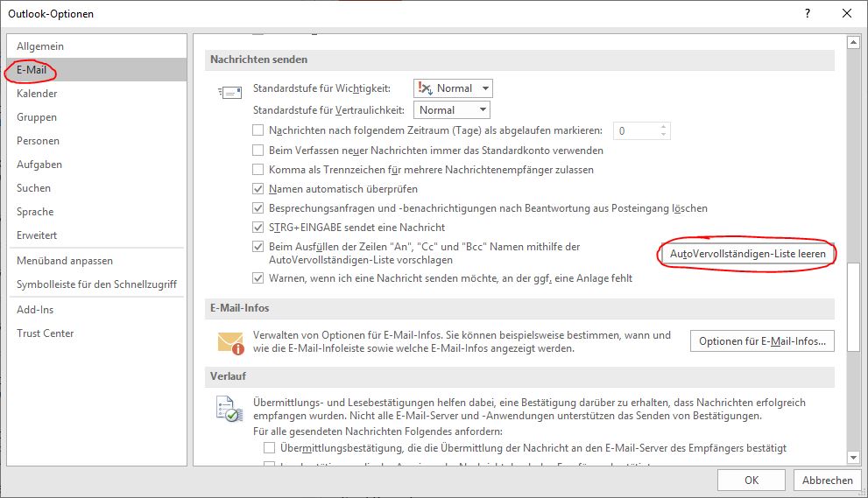This screenshot has height=498, width=868.
Task: Open the Vertraulichkeit Normal dropdown
Action: pyautogui.click(x=452, y=110)
